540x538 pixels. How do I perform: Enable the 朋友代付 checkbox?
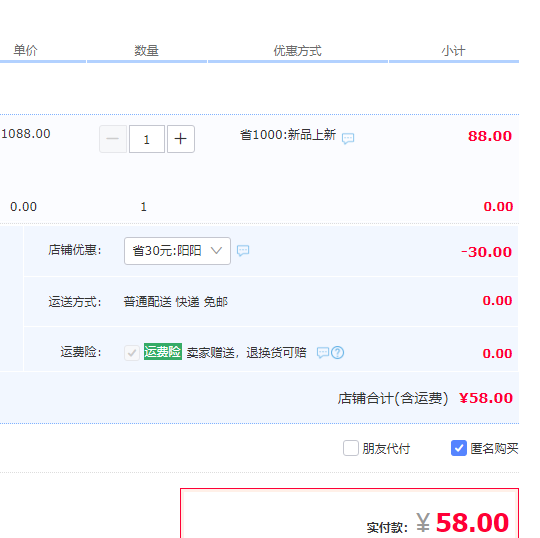pyautogui.click(x=351, y=448)
